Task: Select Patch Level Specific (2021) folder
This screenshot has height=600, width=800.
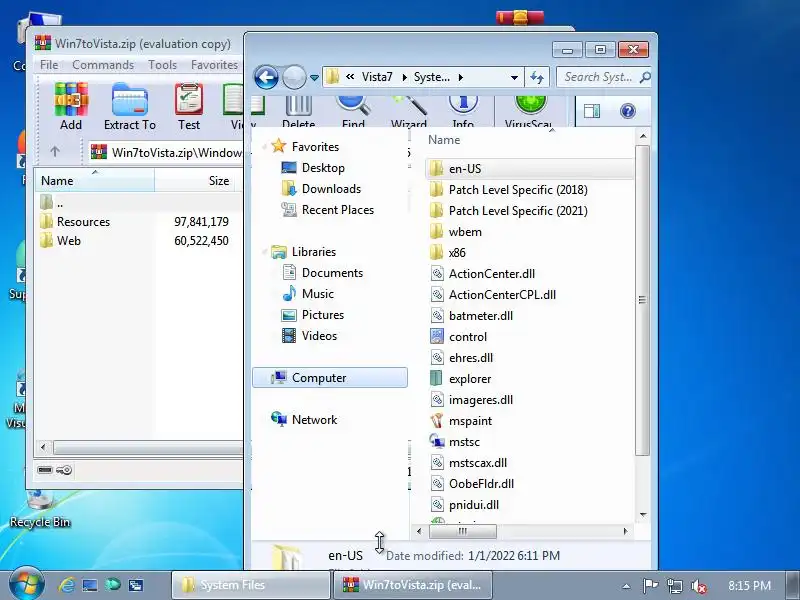Action: click(x=518, y=211)
